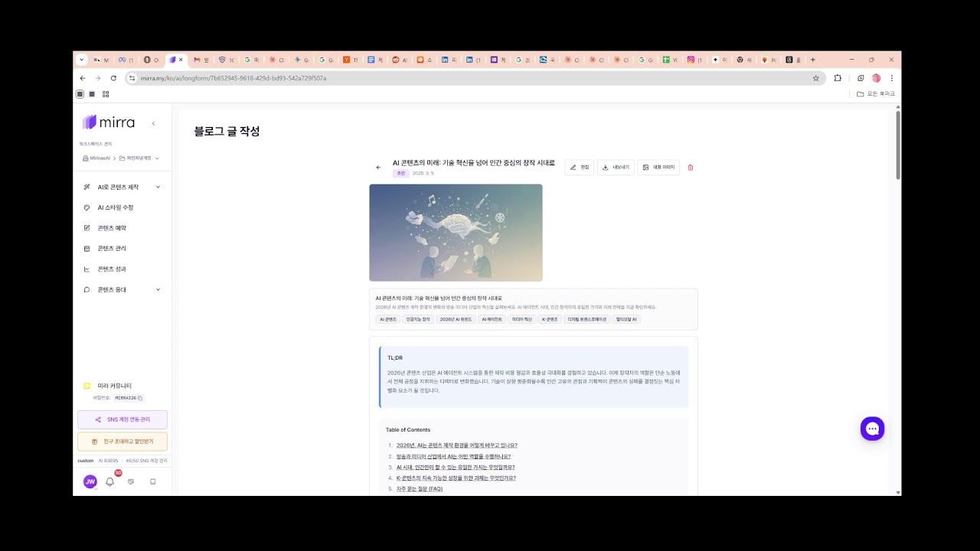Image resolution: width=980 pixels, height=551 pixels.
Task: Open the Chrome three-dot menu
Action: [892, 78]
